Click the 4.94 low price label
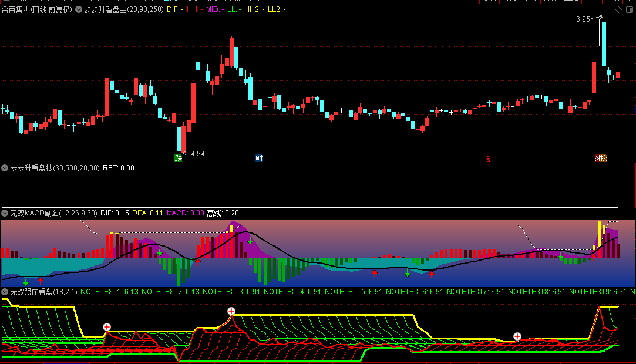The width and height of the screenshot is (636, 364). 198,154
